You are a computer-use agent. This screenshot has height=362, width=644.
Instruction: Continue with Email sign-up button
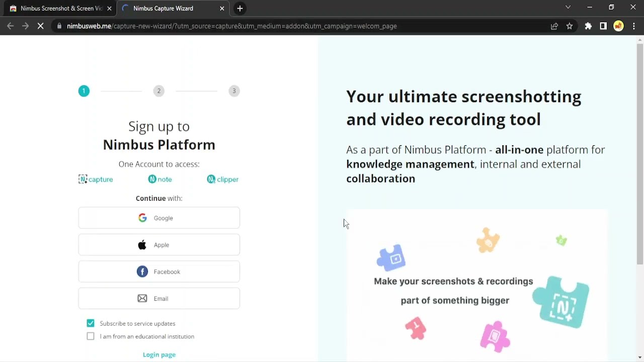click(x=159, y=298)
